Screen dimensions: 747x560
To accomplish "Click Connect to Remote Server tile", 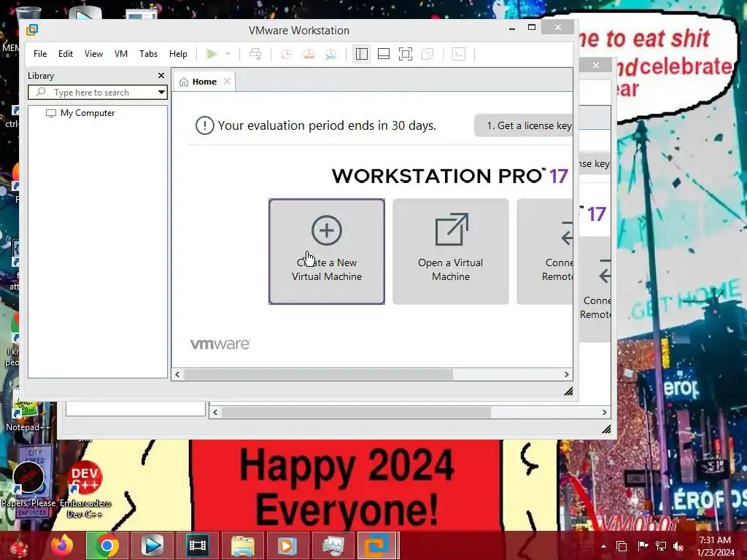I will pyautogui.click(x=545, y=252).
